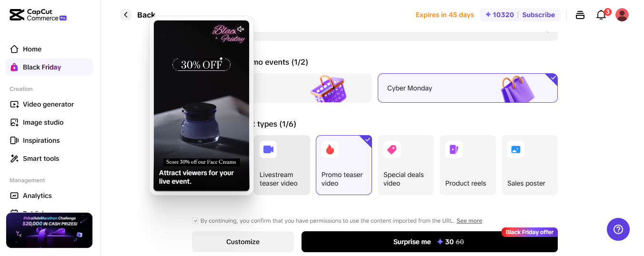644x256 pixels.
Task: Uncheck the permissions confirmation checkbox
Action: [195, 221]
